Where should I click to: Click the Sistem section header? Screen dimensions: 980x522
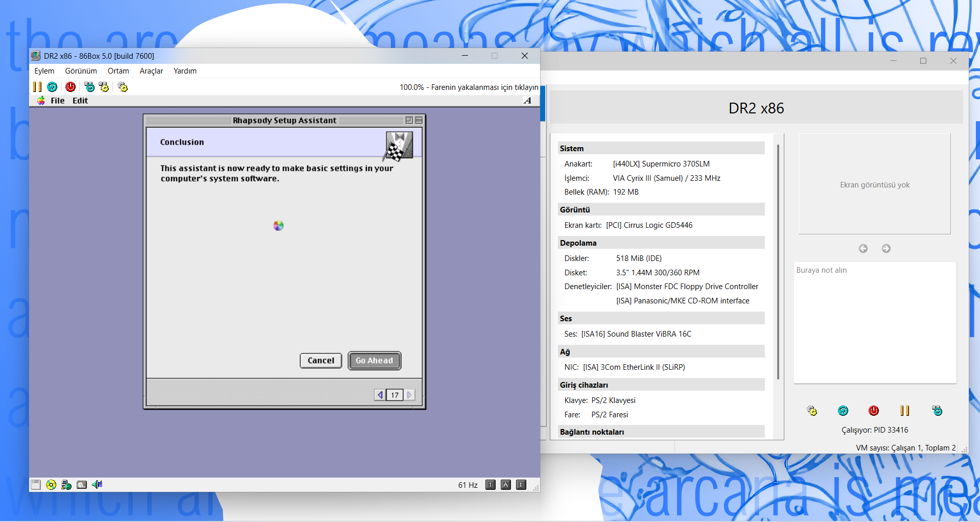tap(662, 148)
